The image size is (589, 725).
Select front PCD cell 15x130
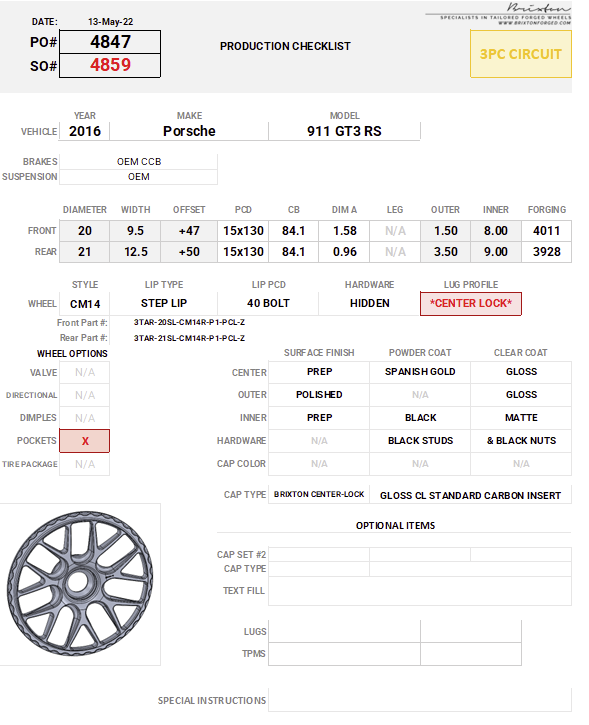[x=243, y=231]
